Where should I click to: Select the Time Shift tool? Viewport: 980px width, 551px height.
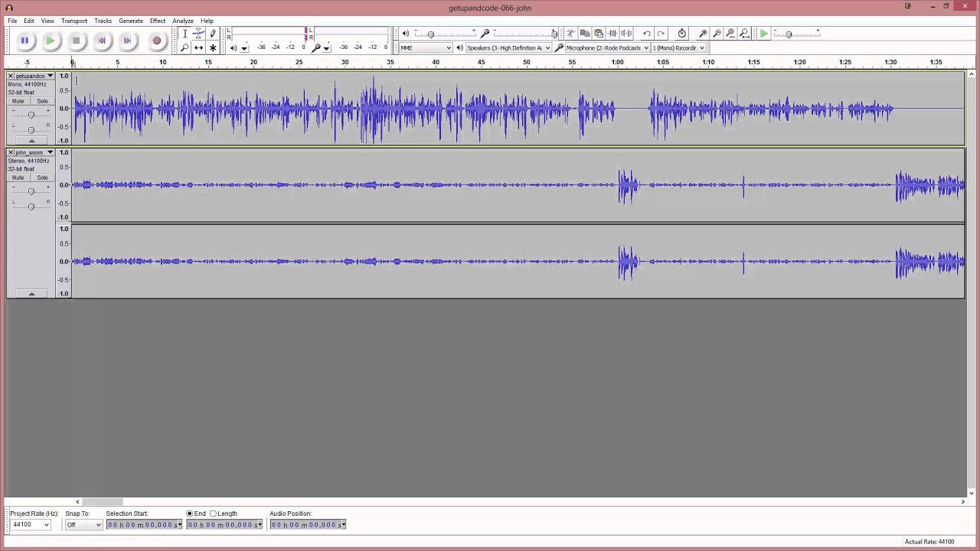point(198,47)
